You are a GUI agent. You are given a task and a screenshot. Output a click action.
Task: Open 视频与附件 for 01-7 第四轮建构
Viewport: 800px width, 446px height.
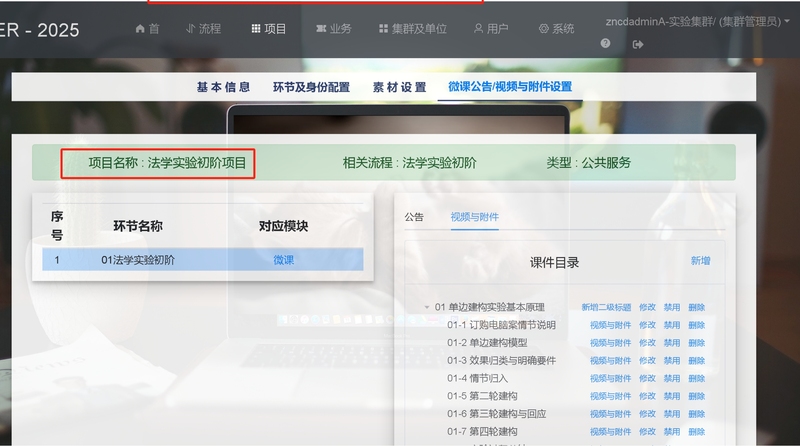[x=611, y=432]
